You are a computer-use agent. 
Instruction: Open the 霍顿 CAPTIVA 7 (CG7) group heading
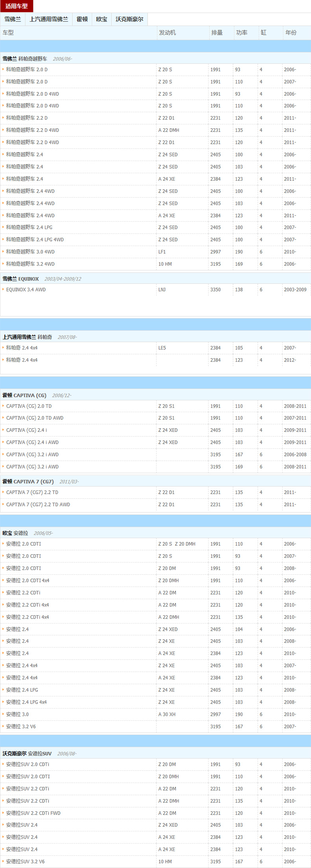(x=28, y=481)
